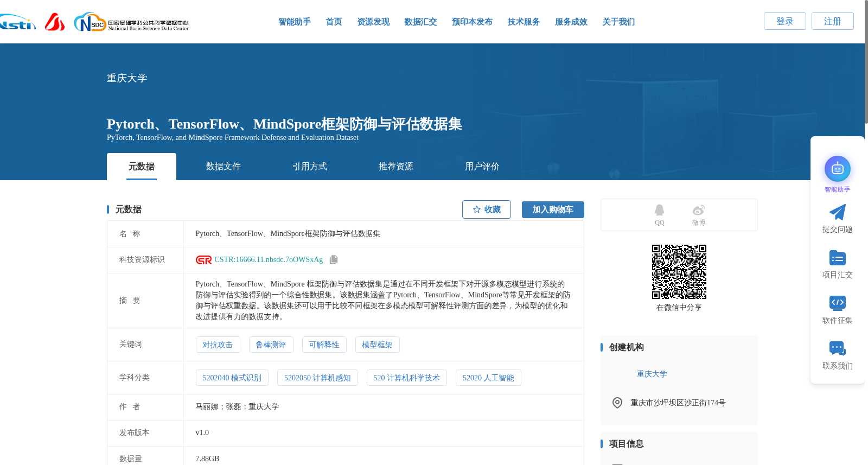Switch to the 引用方式 tab

(x=310, y=167)
